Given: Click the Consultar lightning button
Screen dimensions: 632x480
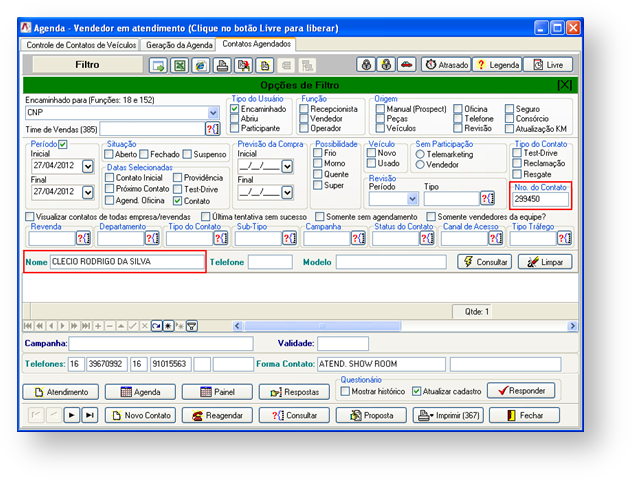Looking at the screenshot, I should (x=484, y=262).
